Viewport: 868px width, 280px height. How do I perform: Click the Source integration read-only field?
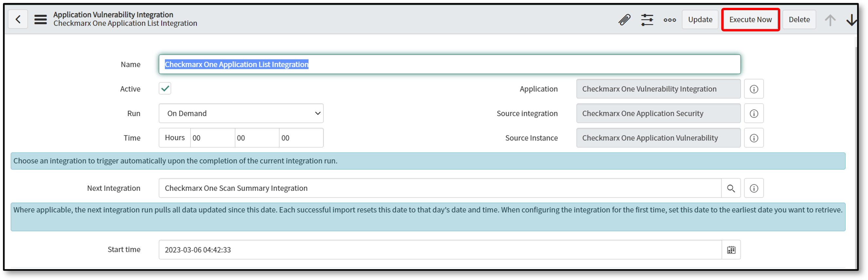click(658, 114)
